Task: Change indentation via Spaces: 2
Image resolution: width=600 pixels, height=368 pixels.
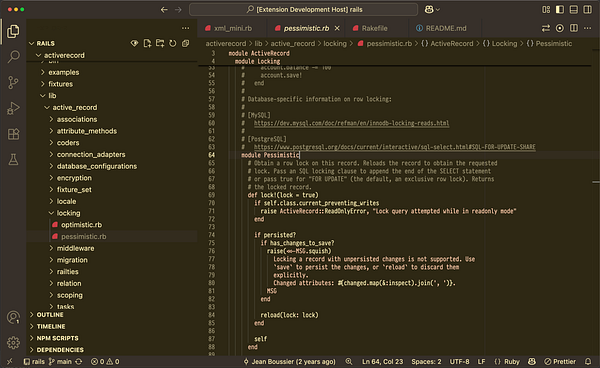Action: click(x=426, y=361)
